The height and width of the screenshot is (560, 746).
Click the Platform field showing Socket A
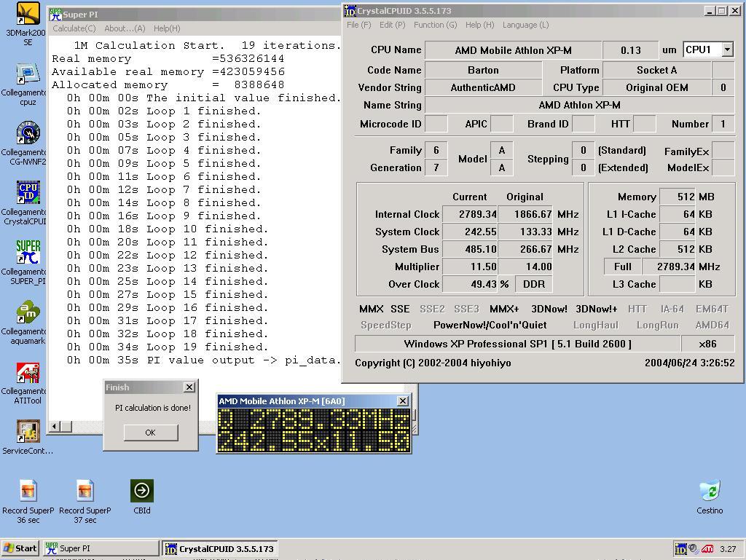coord(656,70)
